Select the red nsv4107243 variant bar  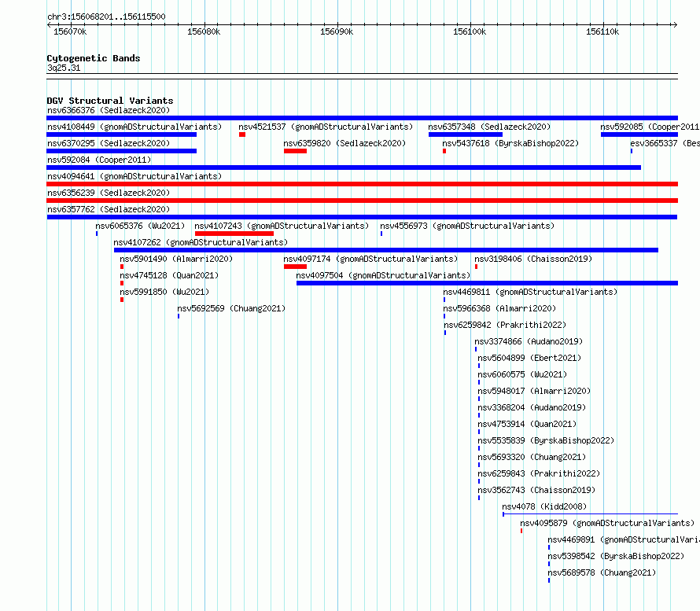pos(234,234)
